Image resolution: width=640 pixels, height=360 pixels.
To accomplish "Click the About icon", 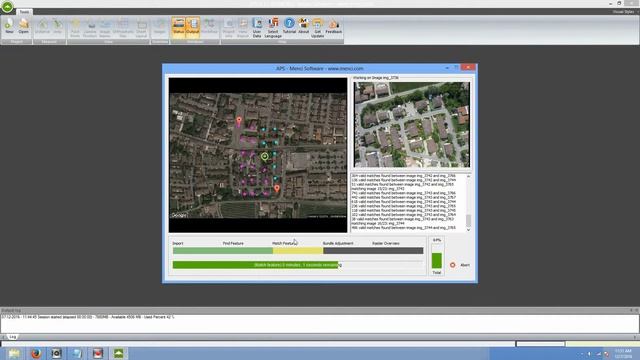I will (x=303, y=26).
